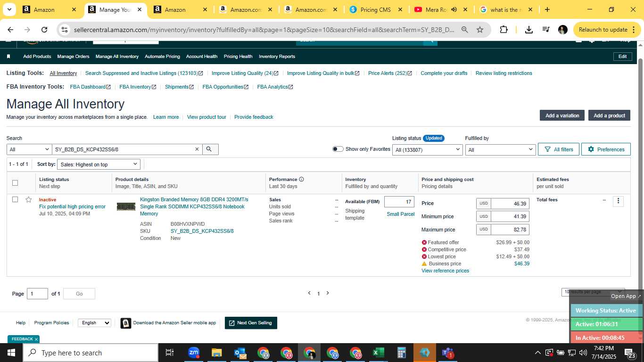644x362 pixels.
Task: Close the FEEDBACK tag with X
Action: click(36, 339)
